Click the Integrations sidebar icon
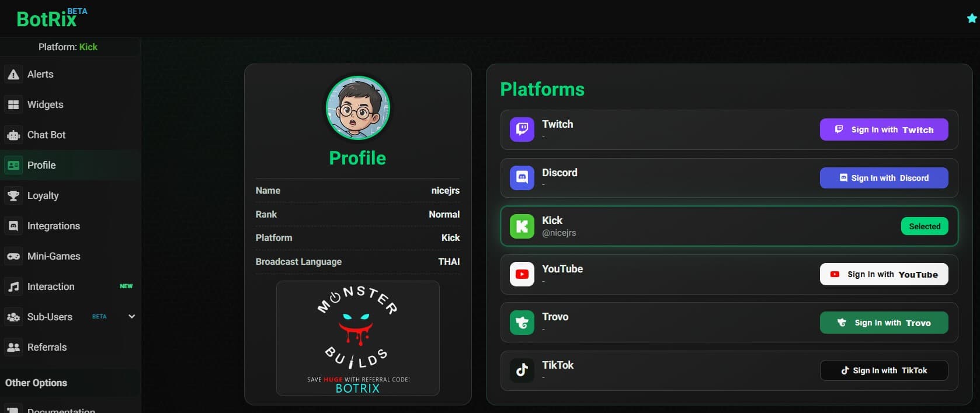The height and width of the screenshot is (413, 980). [x=13, y=226]
